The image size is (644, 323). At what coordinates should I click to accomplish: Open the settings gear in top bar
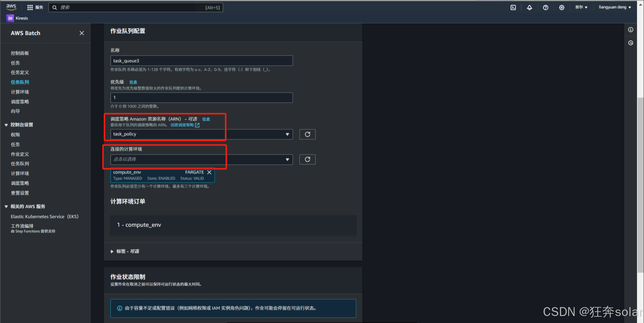[x=562, y=7]
